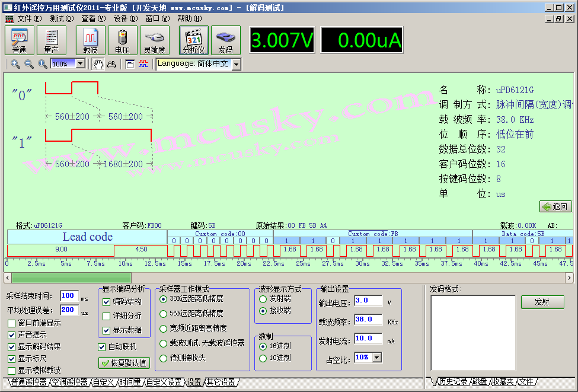The height and width of the screenshot is (392, 578).
Task: Toggle the 声音提示 sound prompt checkbox
Action: (12, 335)
